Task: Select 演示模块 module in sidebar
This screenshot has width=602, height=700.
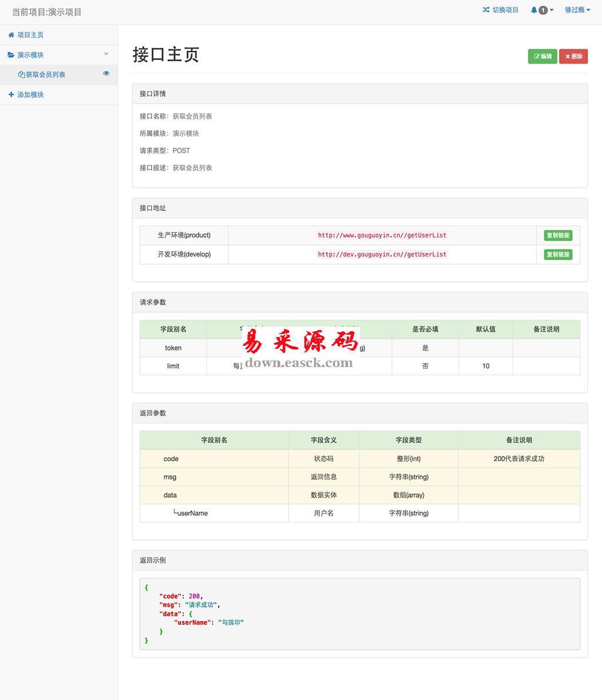Action: 31,55
